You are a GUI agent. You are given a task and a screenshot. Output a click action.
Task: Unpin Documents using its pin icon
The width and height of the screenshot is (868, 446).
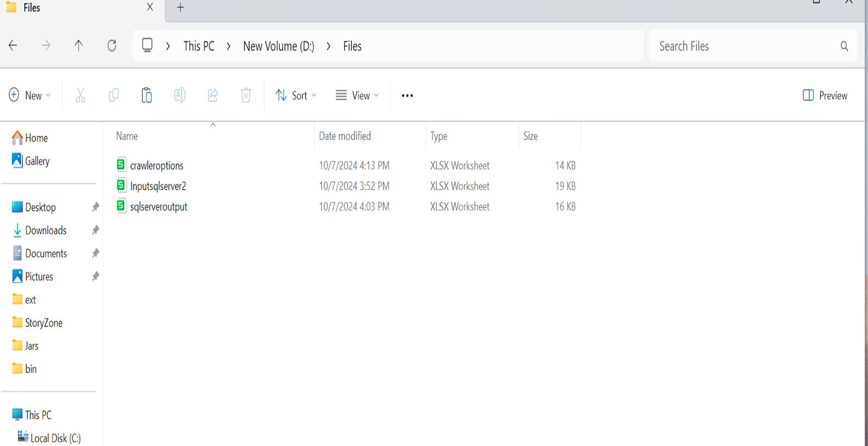coord(95,253)
